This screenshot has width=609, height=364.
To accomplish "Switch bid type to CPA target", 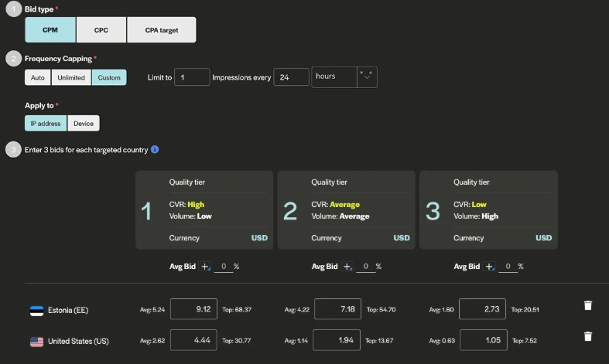I will [161, 29].
